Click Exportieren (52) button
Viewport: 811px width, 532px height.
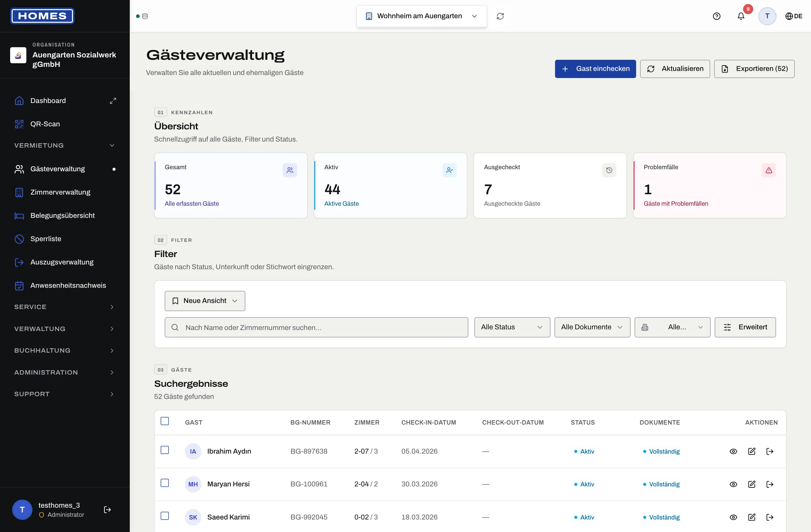coord(754,69)
